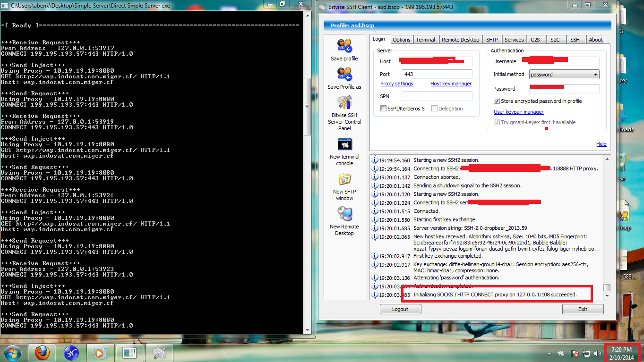This screenshot has width=644, height=362.
Task: Select the Login tab
Action: pos(379,39)
